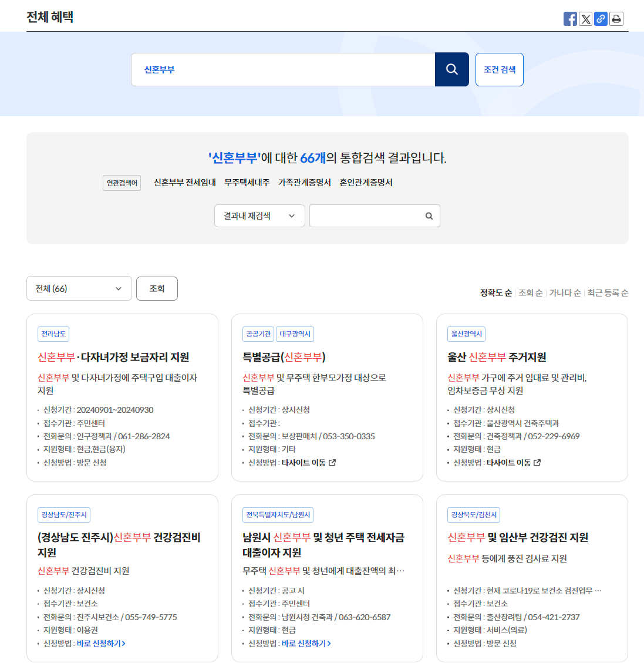This screenshot has height=670, width=644.
Task: Share page on Facebook icon
Action: click(569, 19)
